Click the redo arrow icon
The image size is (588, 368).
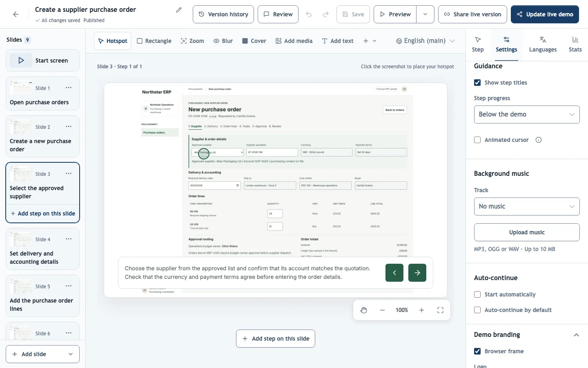[326, 14]
